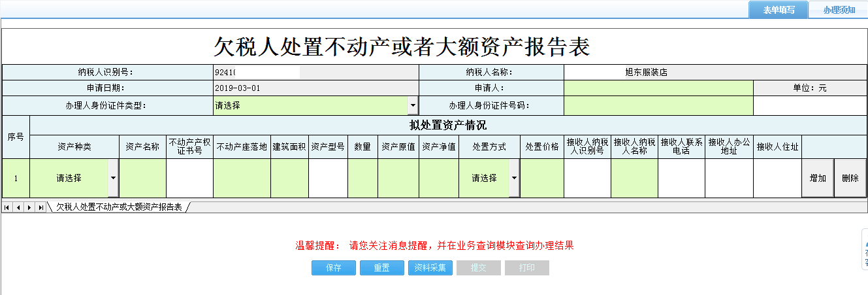Image resolution: width=868 pixels, height=295 pixels.
Task: Click the 处置价格 cell in row 1
Action: click(542, 178)
